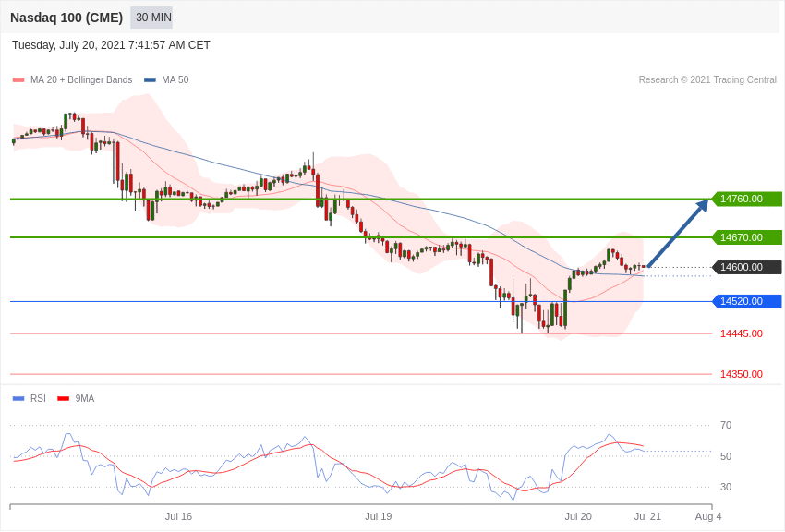Click the red 14350.00 support label

click(741, 374)
